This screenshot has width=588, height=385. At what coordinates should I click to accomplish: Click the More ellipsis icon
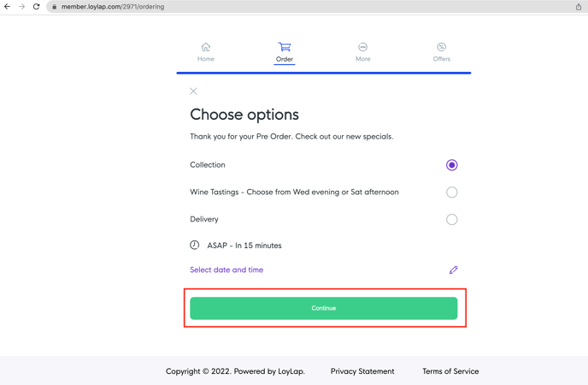point(363,47)
